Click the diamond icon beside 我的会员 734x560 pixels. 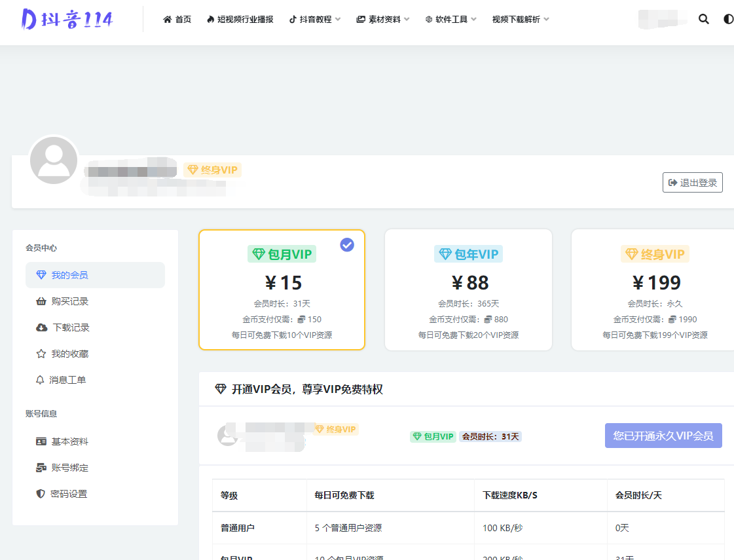click(41, 275)
